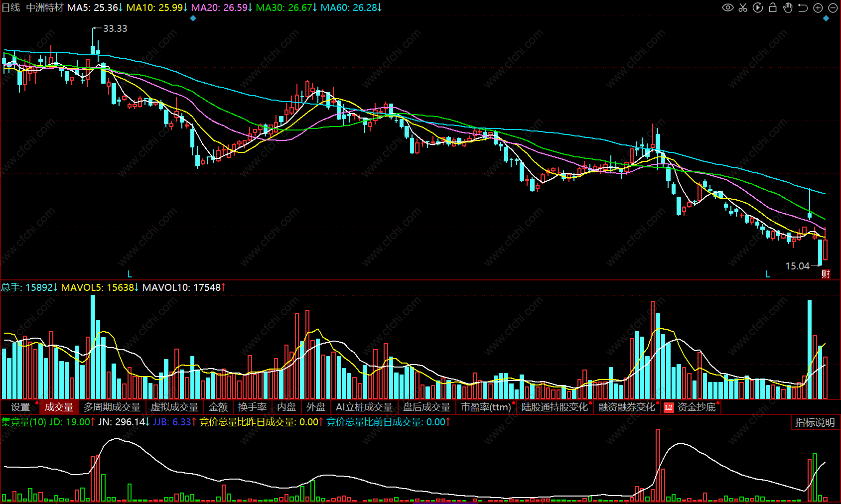The image size is (841, 504).
Task: Click the MAVOL5: 15638 label
Action: 100,287
